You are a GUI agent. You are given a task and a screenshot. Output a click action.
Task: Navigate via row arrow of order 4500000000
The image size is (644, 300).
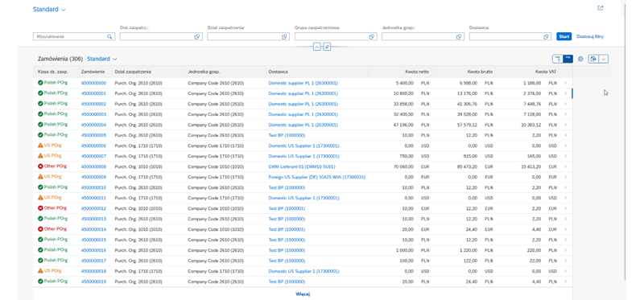tap(566, 83)
